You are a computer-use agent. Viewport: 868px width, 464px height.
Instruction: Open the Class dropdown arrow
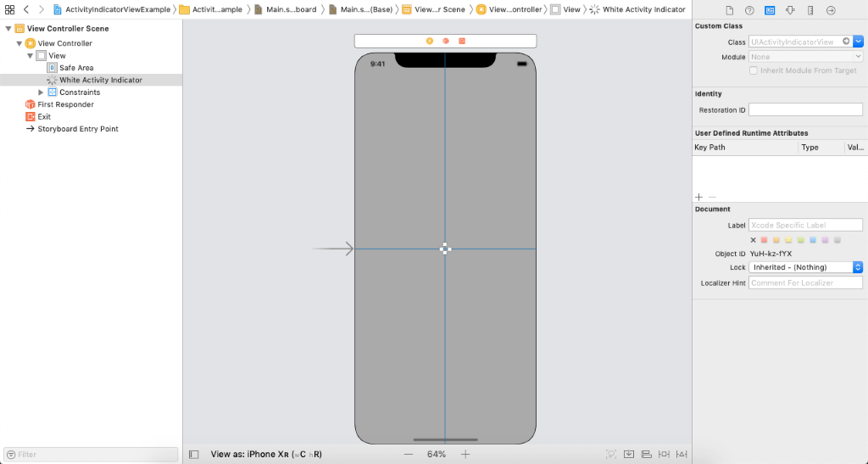click(858, 42)
